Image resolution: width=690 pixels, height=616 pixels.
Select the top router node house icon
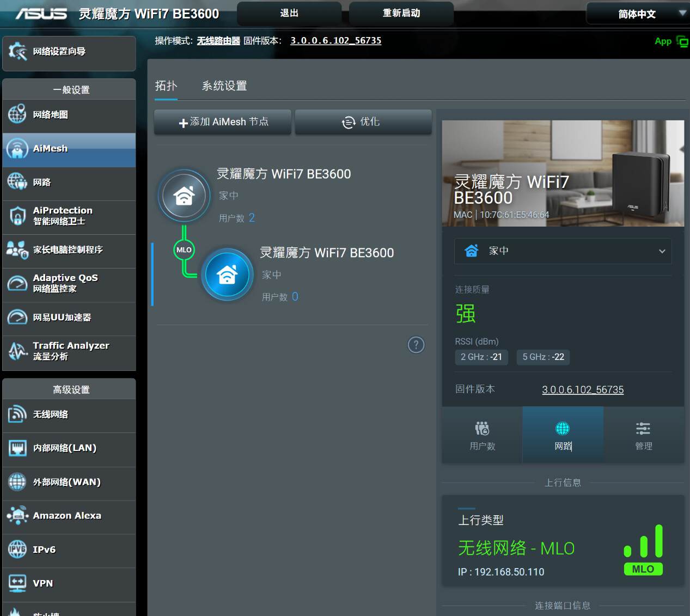pos(184,196)
